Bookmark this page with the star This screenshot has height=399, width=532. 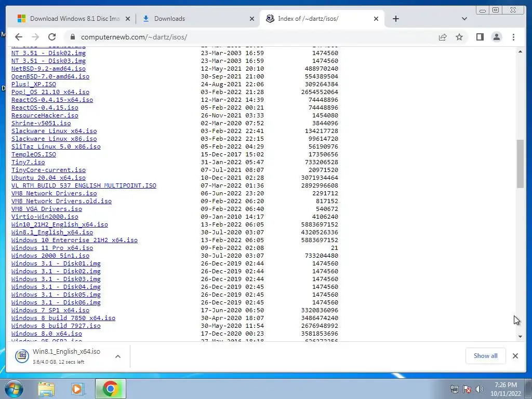[459, 37]
